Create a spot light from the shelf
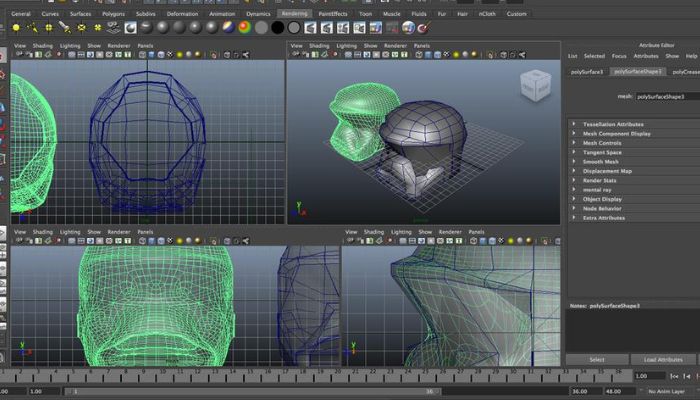 [x=64, y=27]
